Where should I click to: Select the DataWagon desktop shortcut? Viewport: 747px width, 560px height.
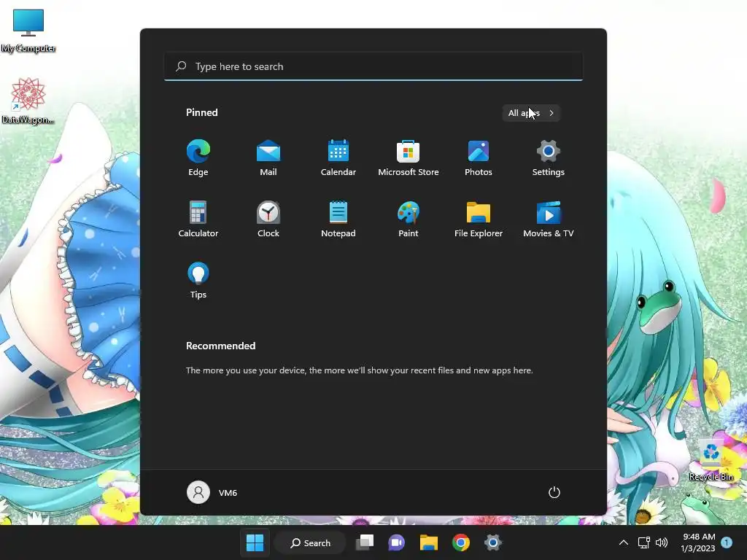pyautogui.click(x=28, y=101)
